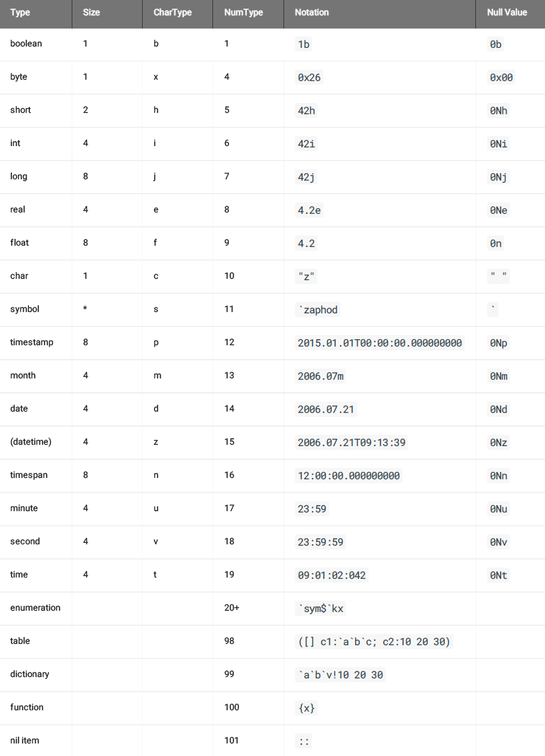The width and height of the screenshot is (545, 756).
Task: Select the boolean notation code 1b
Action: [304, 44]
